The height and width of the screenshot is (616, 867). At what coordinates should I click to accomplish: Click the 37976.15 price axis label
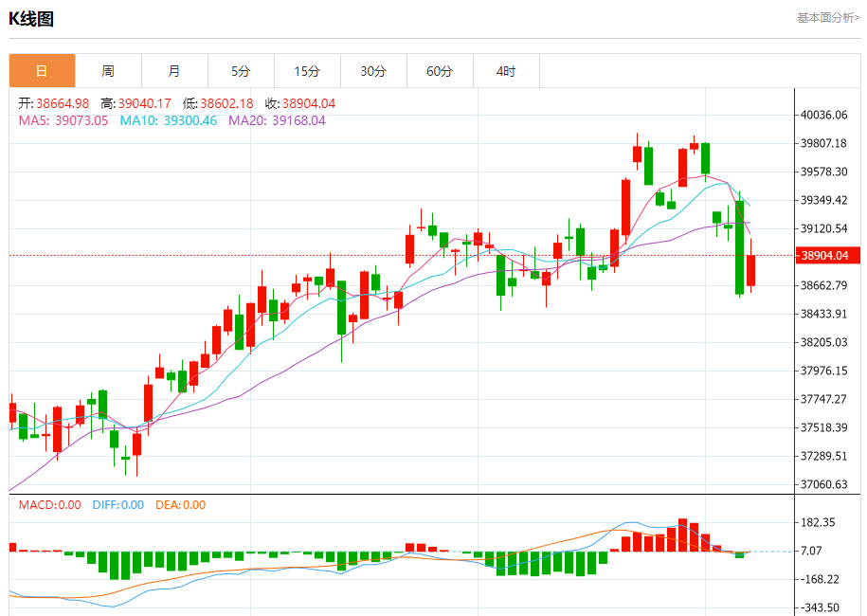(823, 371)
